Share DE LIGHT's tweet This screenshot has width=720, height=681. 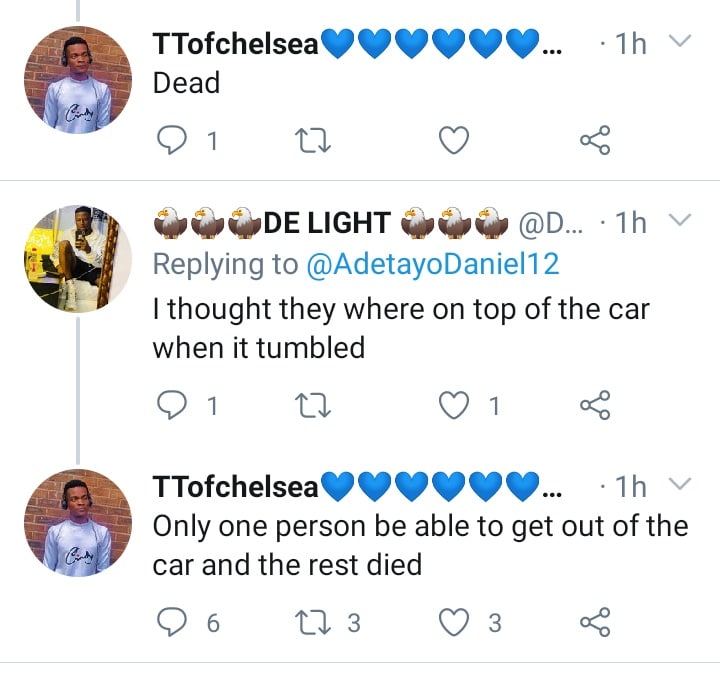[595, 404]
